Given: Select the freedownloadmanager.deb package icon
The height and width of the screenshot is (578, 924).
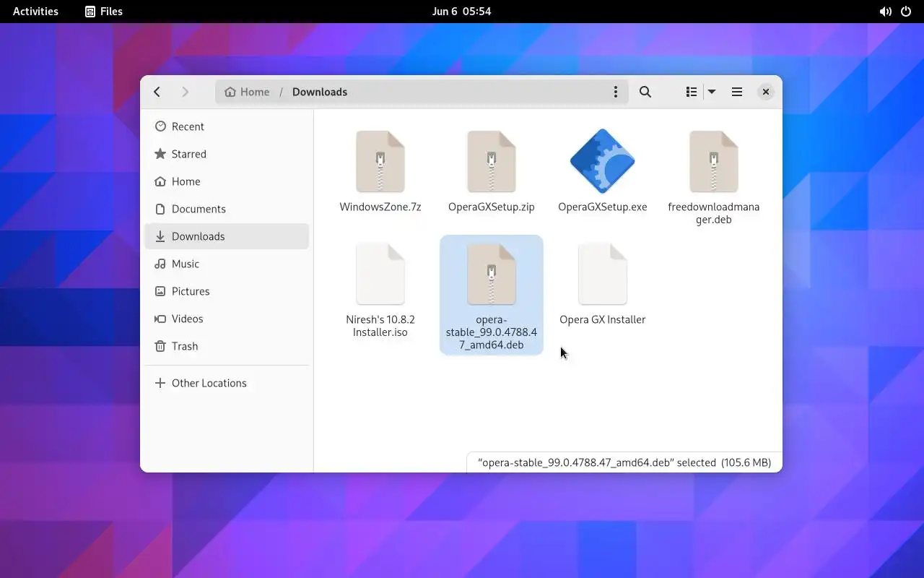Looking at the screenshot, I should 714,162.
